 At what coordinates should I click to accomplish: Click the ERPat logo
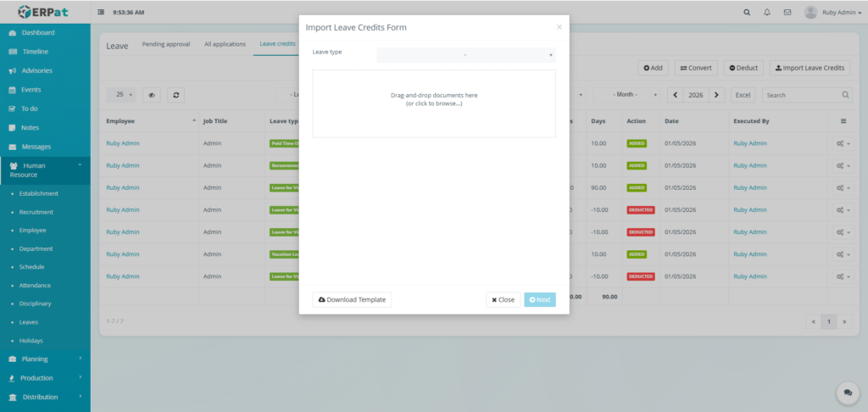click(x=43, y=12)
